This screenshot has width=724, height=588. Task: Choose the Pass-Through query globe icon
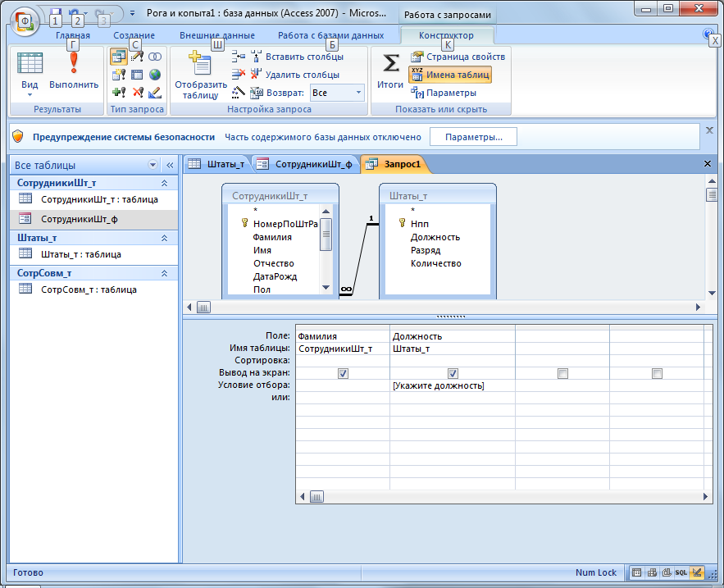[155, 75]
